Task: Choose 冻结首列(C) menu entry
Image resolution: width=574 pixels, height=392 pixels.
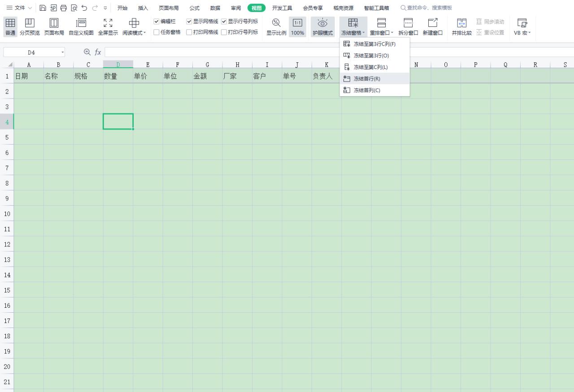Action: pyautogui.click(x=375, y=90)
